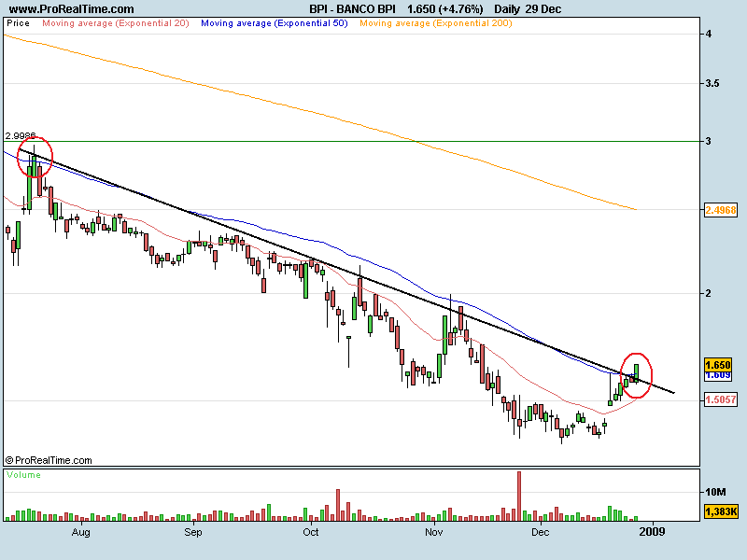Click the blue 1.609 EMA value tag
Screen dimensions: 747x560
point(717,375)
